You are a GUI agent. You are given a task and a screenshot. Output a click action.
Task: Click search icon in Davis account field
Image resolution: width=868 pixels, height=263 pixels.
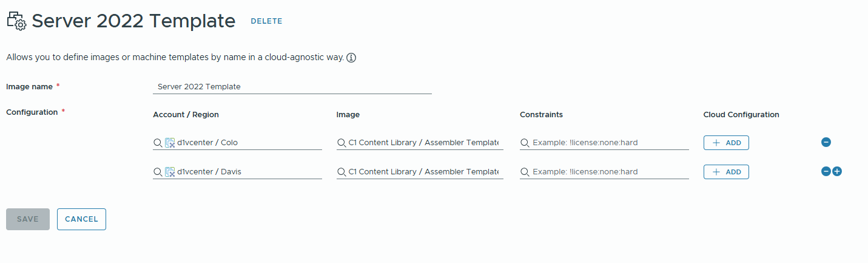158,172
